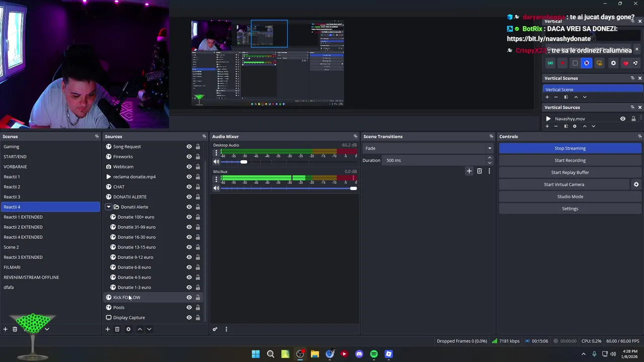Open advanced audio properties gears icon
This screenshot has width=644, height=362.
(x=215, y=329)
